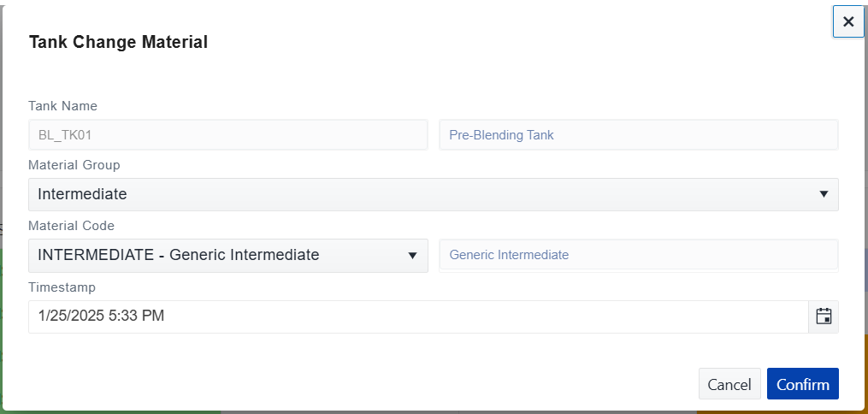Expand the Material Code dropdown arrow
The height and width of the screenshot is (414, 868).
tap(412, 255)
